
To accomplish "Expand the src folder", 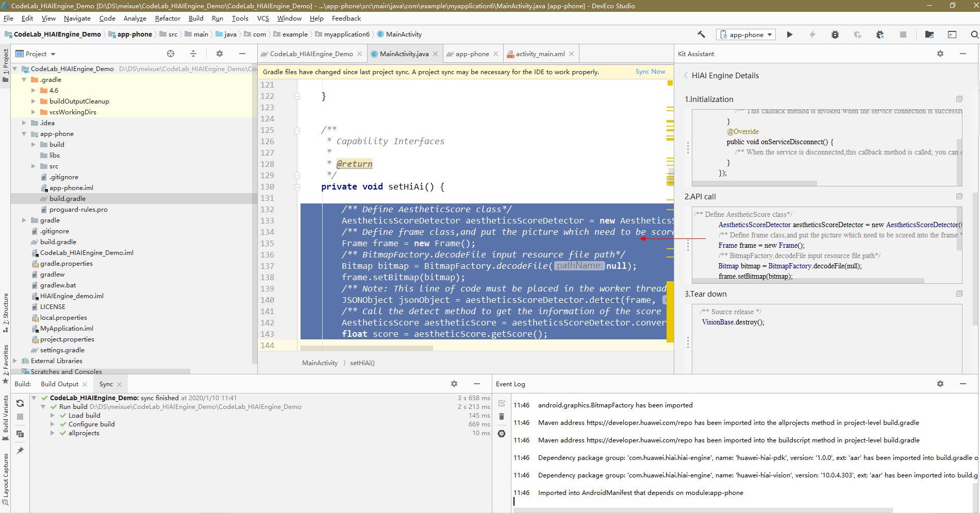I will [34, 166].
